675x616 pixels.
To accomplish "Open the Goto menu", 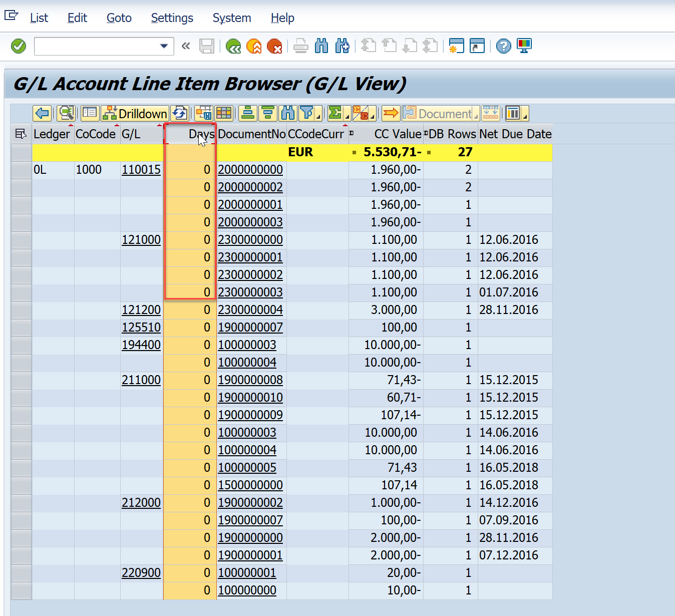I will click(119, 18).
